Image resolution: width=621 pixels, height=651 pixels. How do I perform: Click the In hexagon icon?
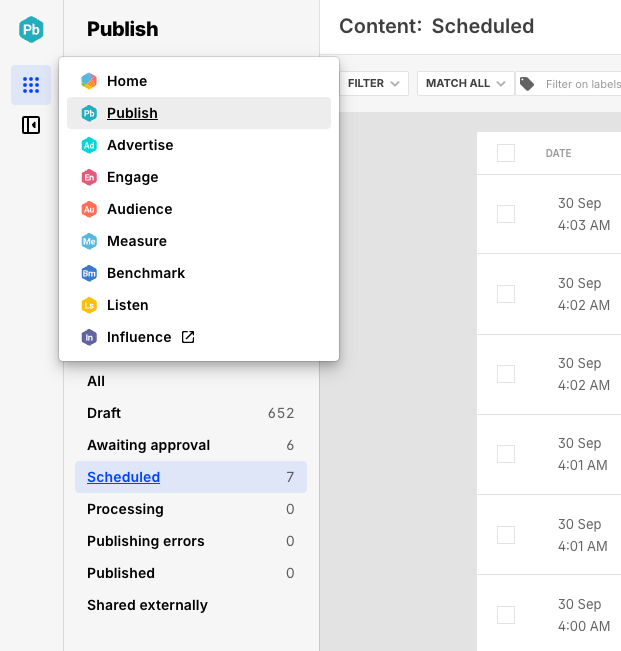click(89, 337)
